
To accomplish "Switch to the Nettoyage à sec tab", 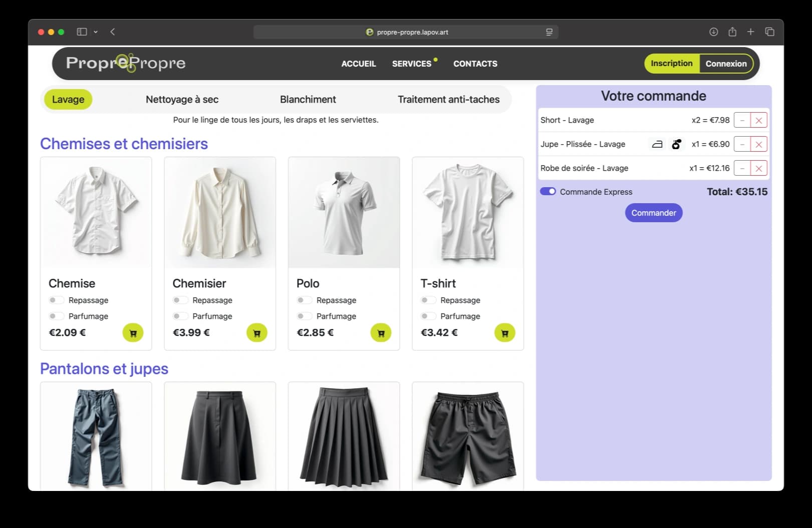I will (x=182, y=99).
